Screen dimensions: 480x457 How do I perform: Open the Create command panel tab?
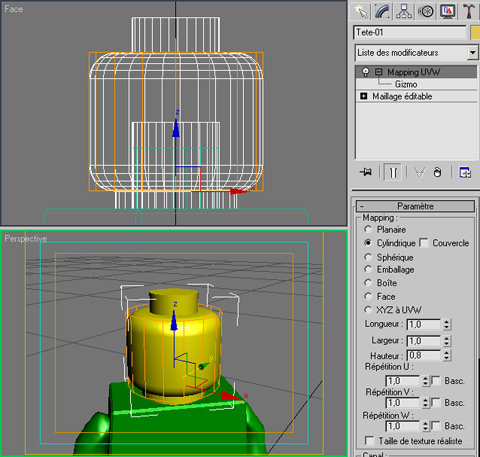(x=361, y=12)
